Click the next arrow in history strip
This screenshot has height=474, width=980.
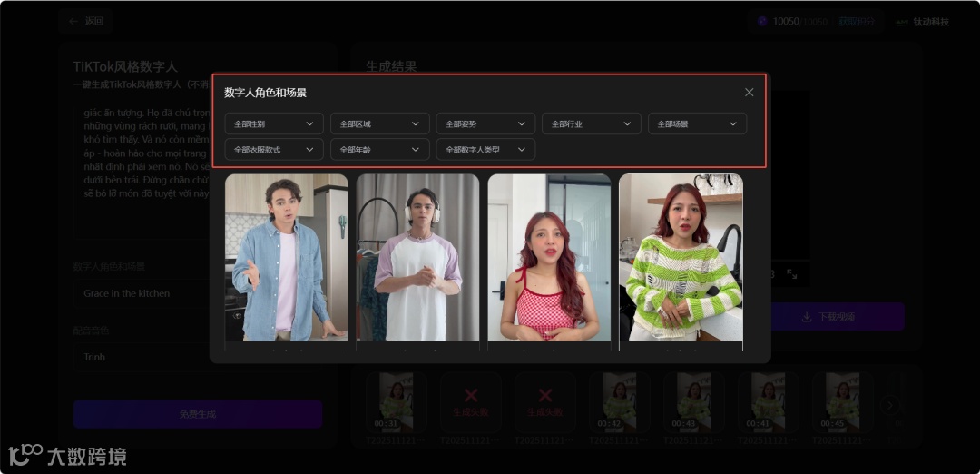pyautogui.click(x=890, y=405)
